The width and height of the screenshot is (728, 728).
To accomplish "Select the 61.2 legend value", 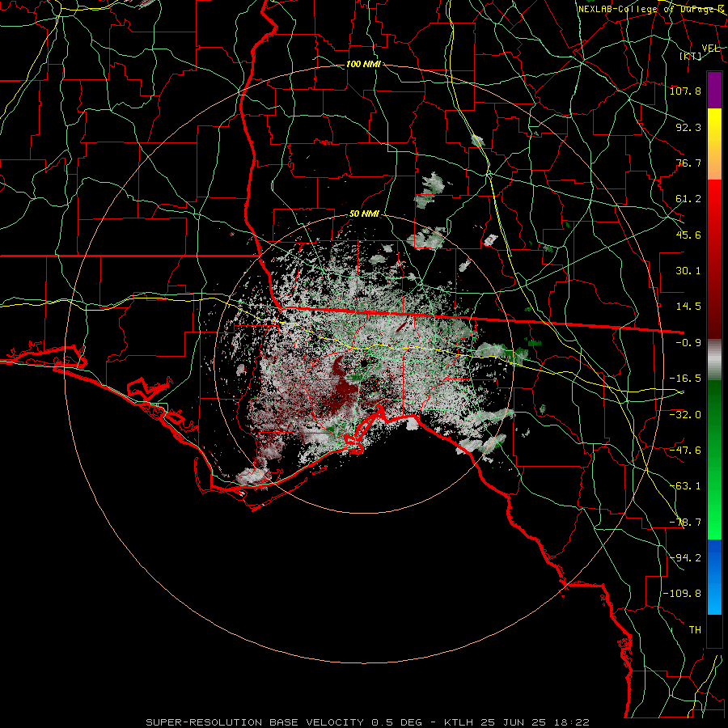I will coord(688,199).
